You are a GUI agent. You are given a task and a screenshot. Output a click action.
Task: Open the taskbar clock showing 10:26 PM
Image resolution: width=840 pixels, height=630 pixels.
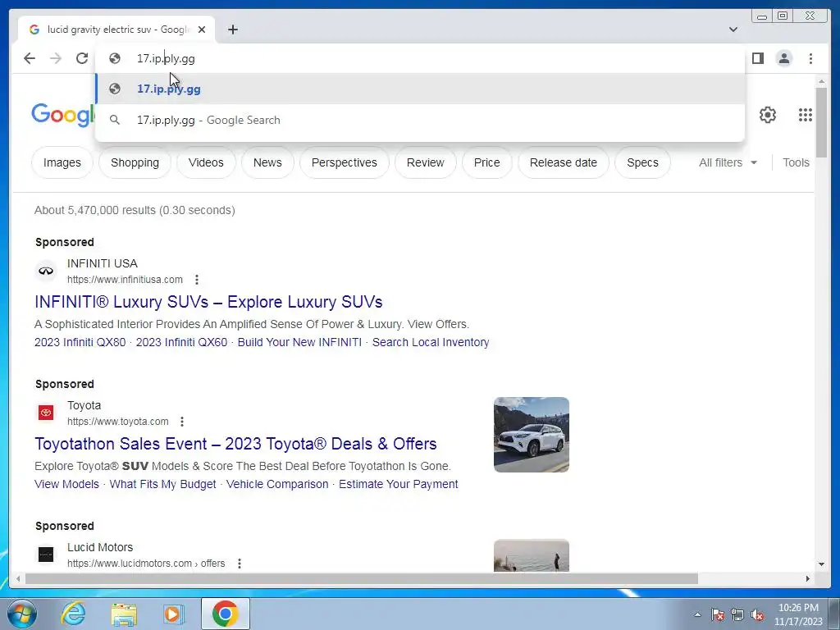798,614
